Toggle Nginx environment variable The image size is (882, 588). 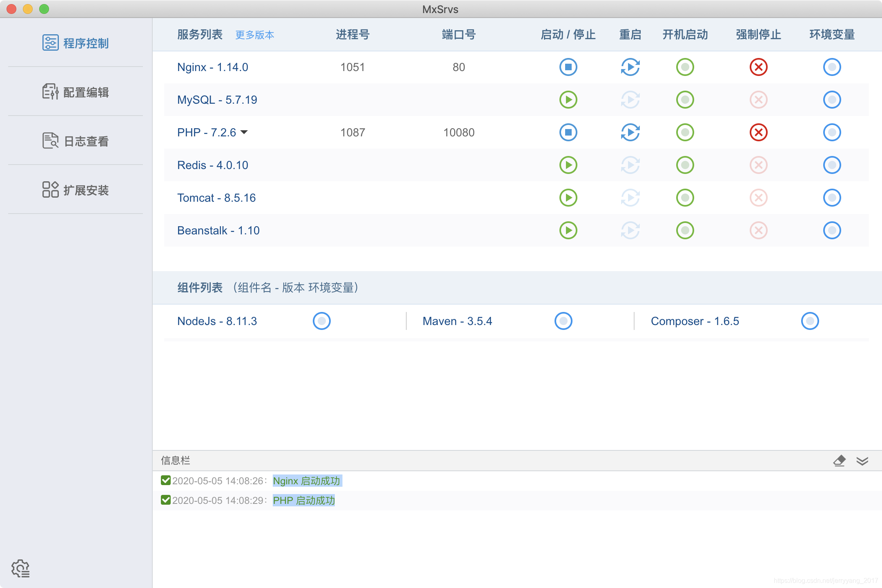tap(832, 67)
